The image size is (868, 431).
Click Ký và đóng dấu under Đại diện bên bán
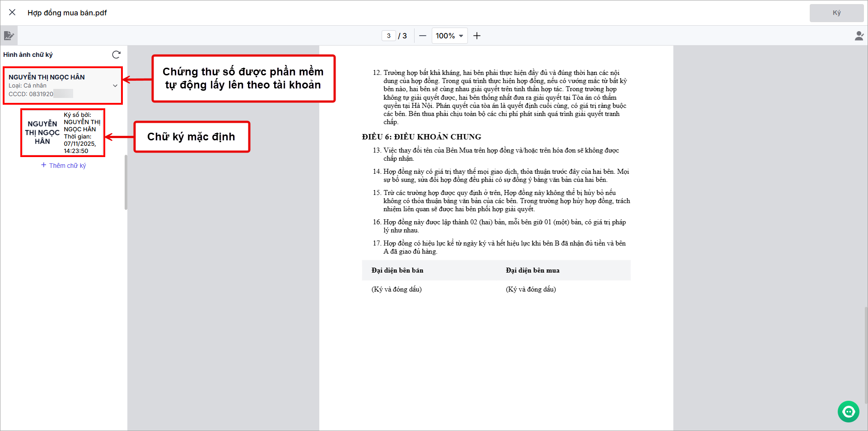[397, 289]
